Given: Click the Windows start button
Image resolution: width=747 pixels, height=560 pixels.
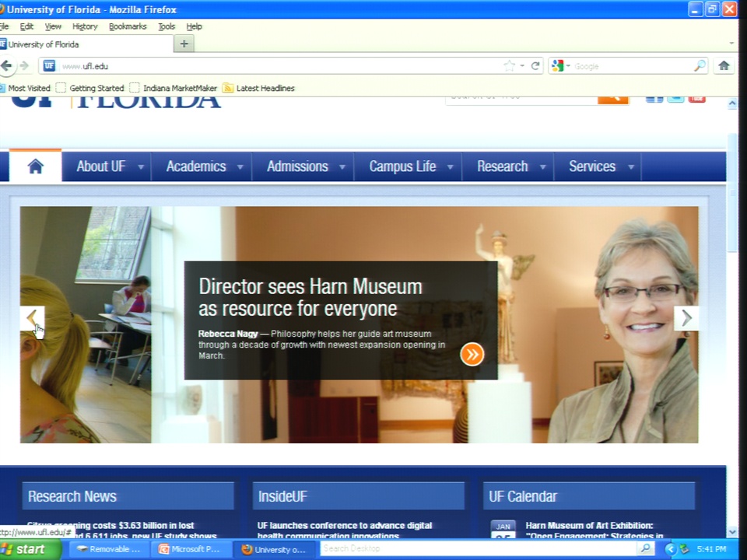Looking at the screenshot, I should (x=30, y=549).
